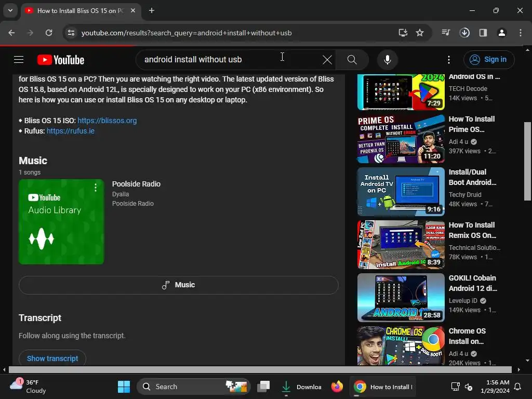Viewport: 532px width, 399px height.
Task: Open options menu on Audio Library card
Action: pos(96,188)
